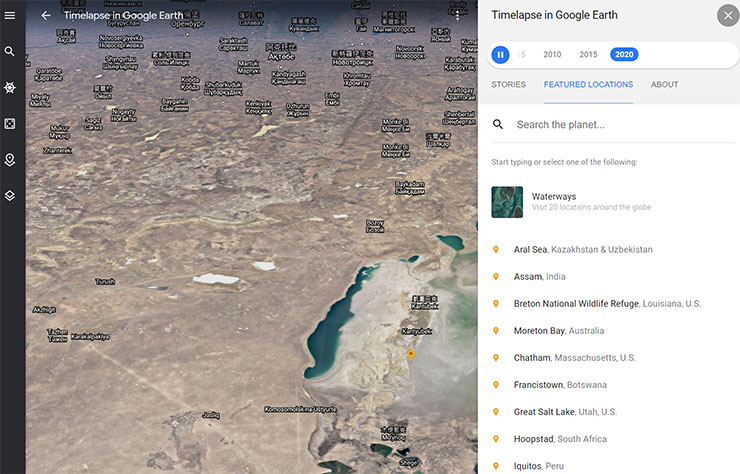
Task: Choose Hoopstad, South Africa
Action: click(560, 439)
